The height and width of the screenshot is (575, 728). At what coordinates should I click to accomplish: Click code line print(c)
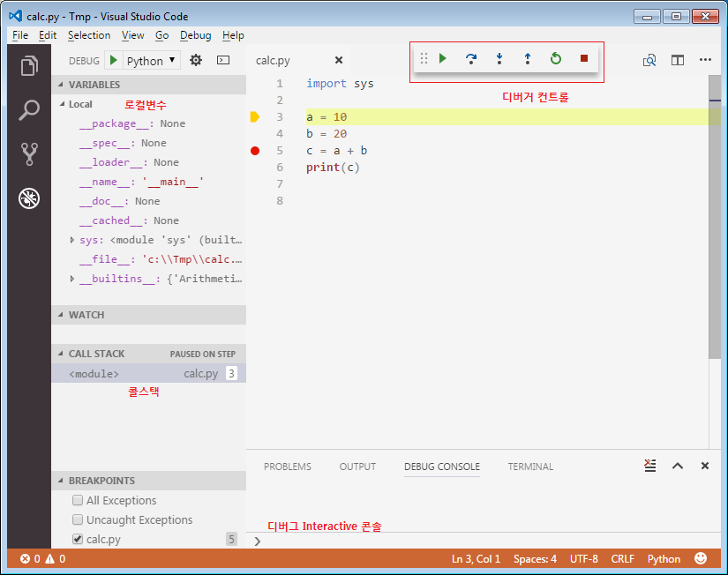coord(333,168)
